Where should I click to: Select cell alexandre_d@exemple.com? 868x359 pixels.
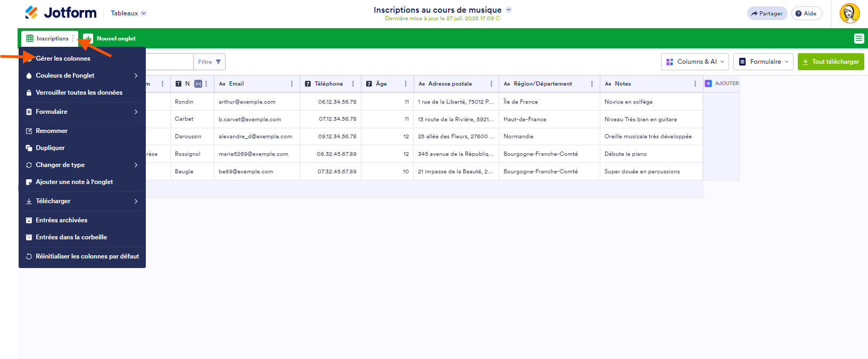(x=257, y=136)
